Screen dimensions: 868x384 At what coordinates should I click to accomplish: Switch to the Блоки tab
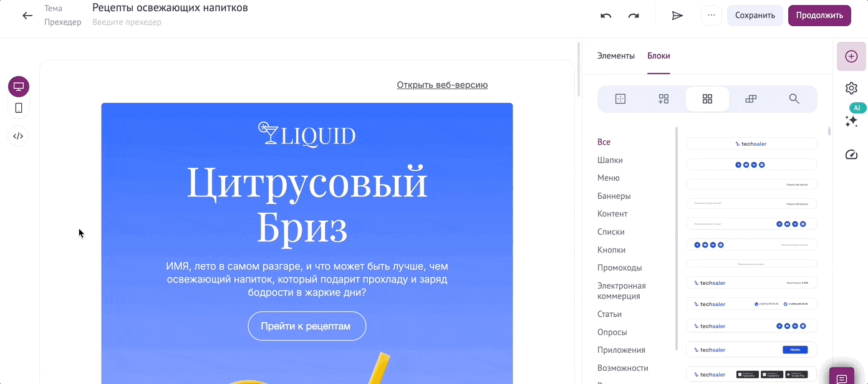click(658, 55)
